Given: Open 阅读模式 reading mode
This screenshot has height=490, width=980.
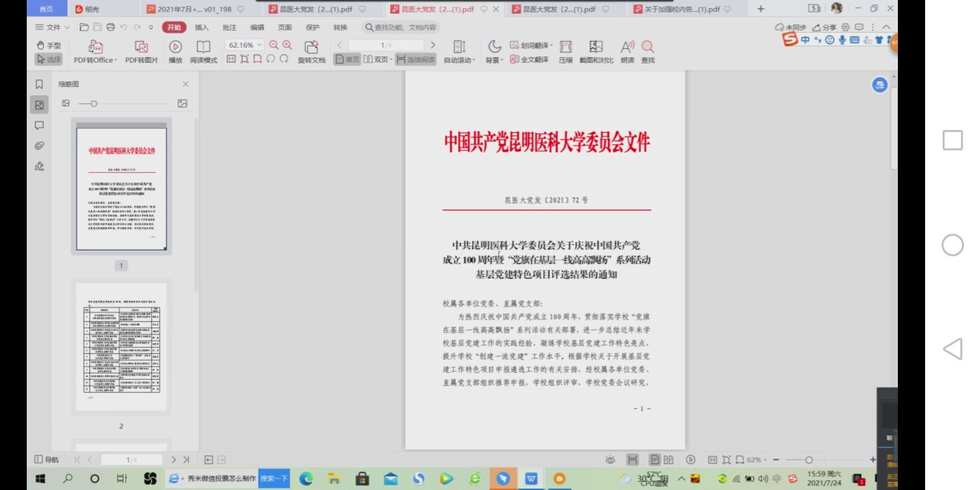Looking at the screenshot, I should [x=203, y=47].
